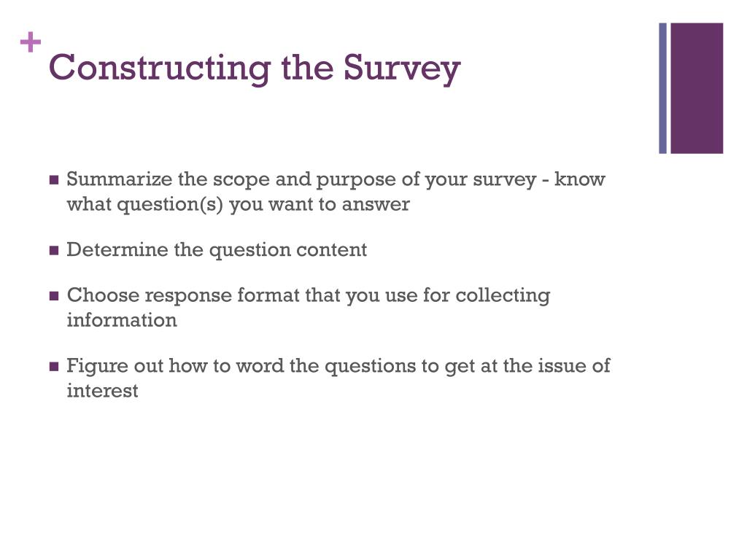The height and width of the screenshot is (560, 747).
Task: Click the square bullet before "Choose response format"
Action: [53, 296]
